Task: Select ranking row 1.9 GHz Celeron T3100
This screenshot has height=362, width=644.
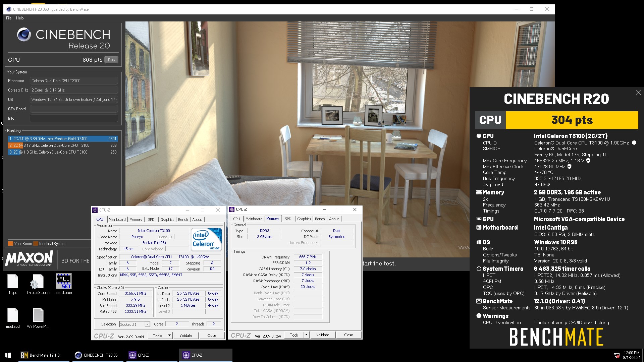Action: click(63, 152)
